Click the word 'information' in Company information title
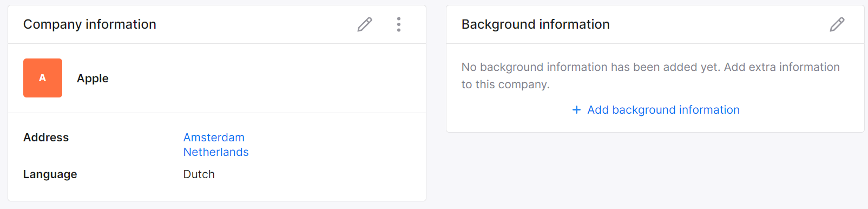This screenshot has width=868, height=209. click(121, 24)
